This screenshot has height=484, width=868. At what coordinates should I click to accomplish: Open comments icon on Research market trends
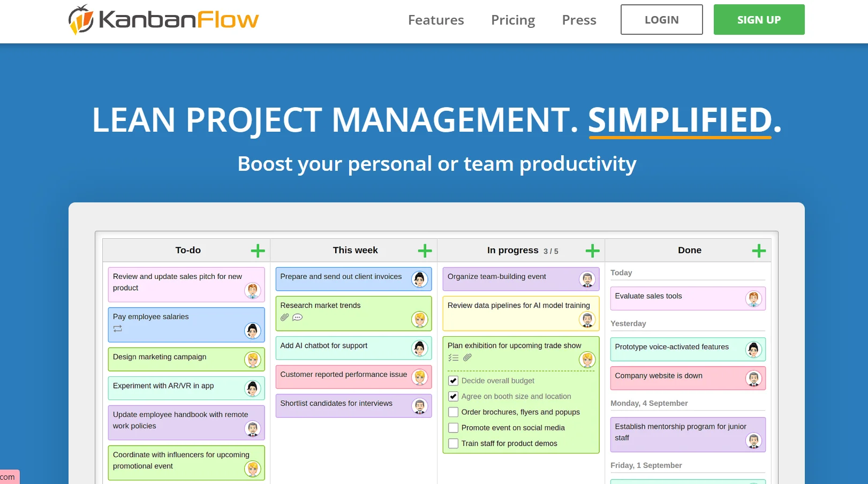tap(298, 317)
